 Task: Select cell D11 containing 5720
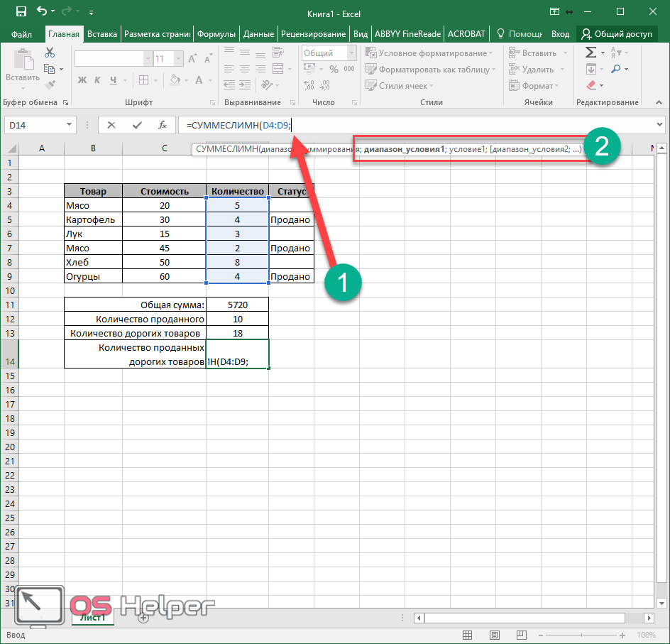click(237, 305)
